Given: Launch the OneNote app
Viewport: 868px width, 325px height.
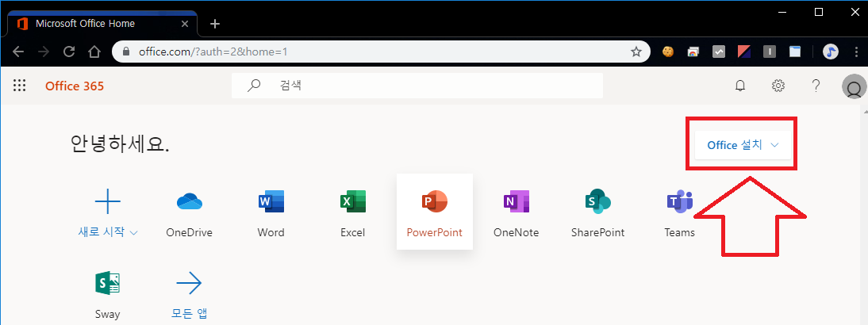Looking at the screenshot, I should pos(516,215).
